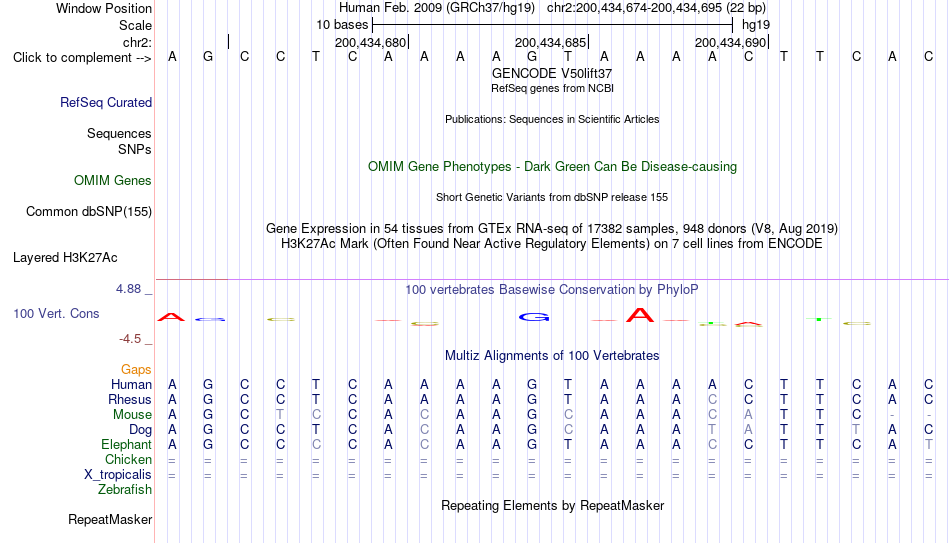Click 'Human Feb. 2009 (GRCh37/hg19)' assembly text
The image size is (950, 543).
[x=437, y=8]
